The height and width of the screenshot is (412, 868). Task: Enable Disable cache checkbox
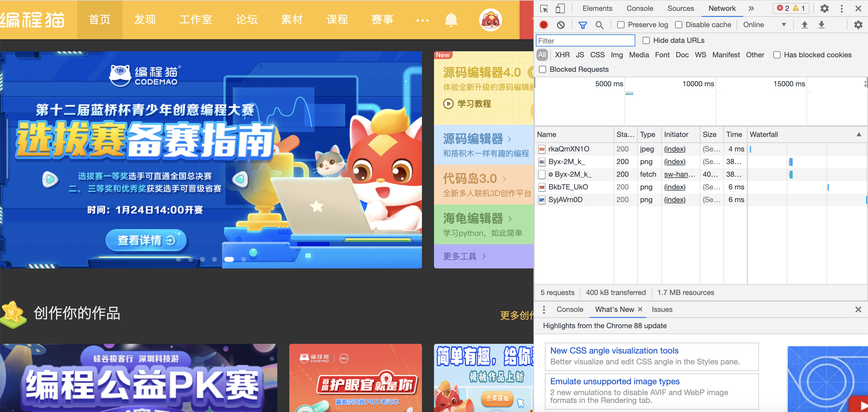679,25
